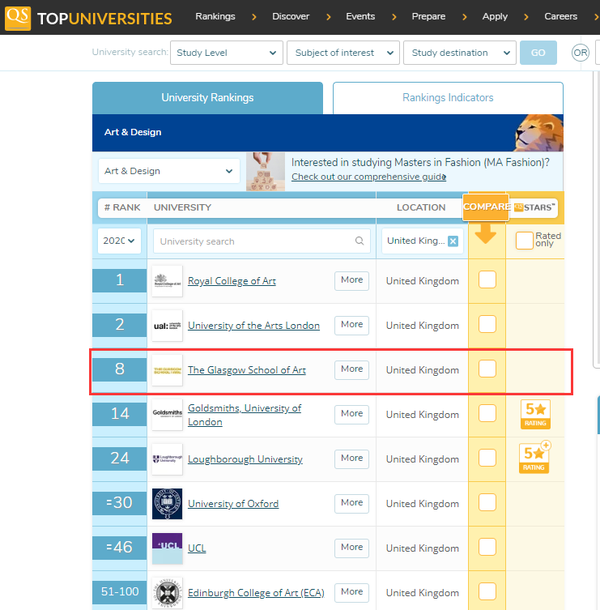This screenshot has height=610, width=600.
Task: Click the orange Compare down arrow
Action: (485, 234)
